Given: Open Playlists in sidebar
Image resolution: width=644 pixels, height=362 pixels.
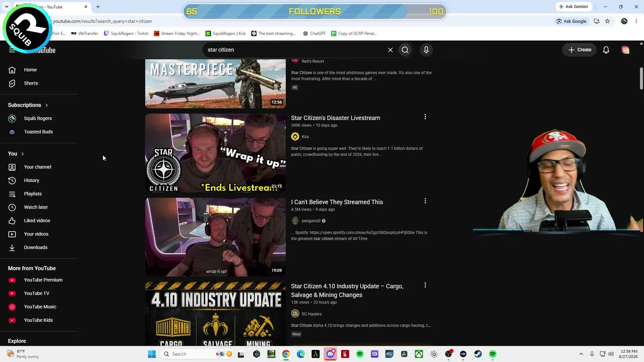Looking at the screenshot, I should pos(33,194).
